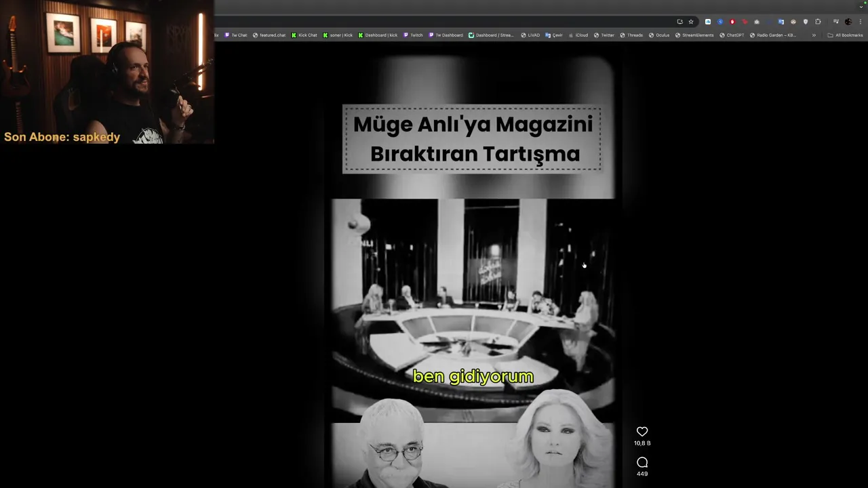Image resolution: width=868 pixels, height=488 pixels.
Task: Click the red shield adblock extension icon
Action: 732,22
